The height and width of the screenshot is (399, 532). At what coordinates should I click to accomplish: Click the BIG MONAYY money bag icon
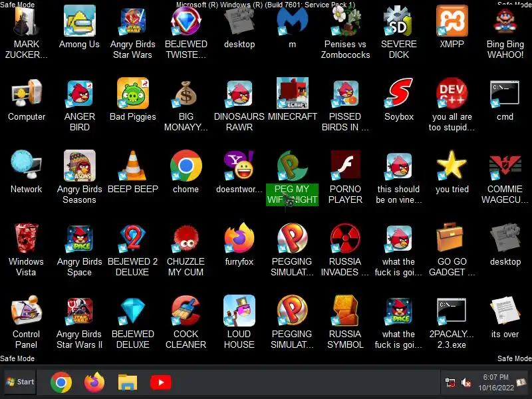pos(186,93)
